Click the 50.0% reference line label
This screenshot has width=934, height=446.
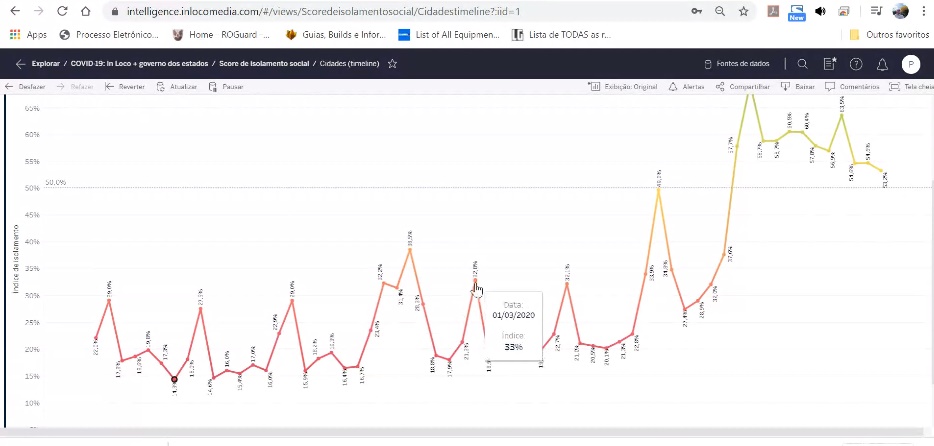click(x=55, y=182)
